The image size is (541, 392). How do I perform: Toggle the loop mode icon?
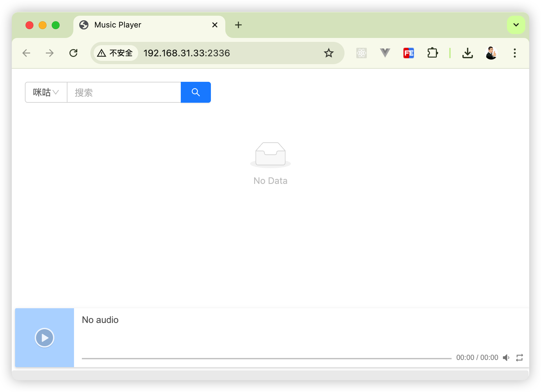tap(519, 358)
